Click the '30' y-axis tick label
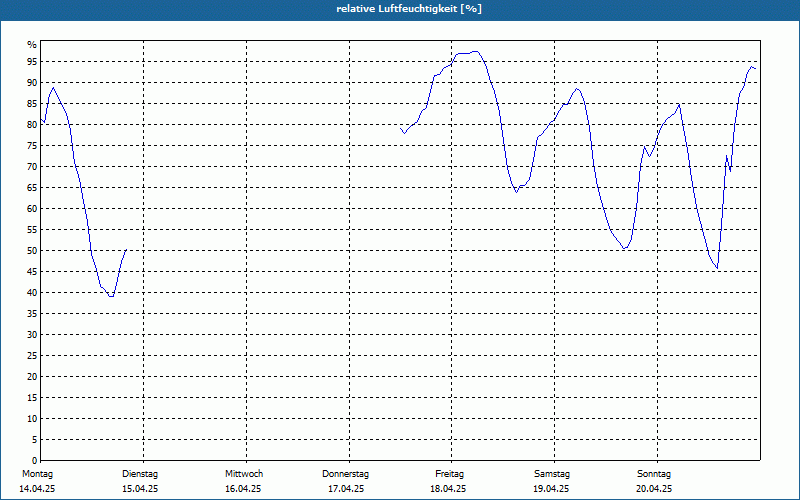This screenshot has width=800, height=500. pos(32,335)
